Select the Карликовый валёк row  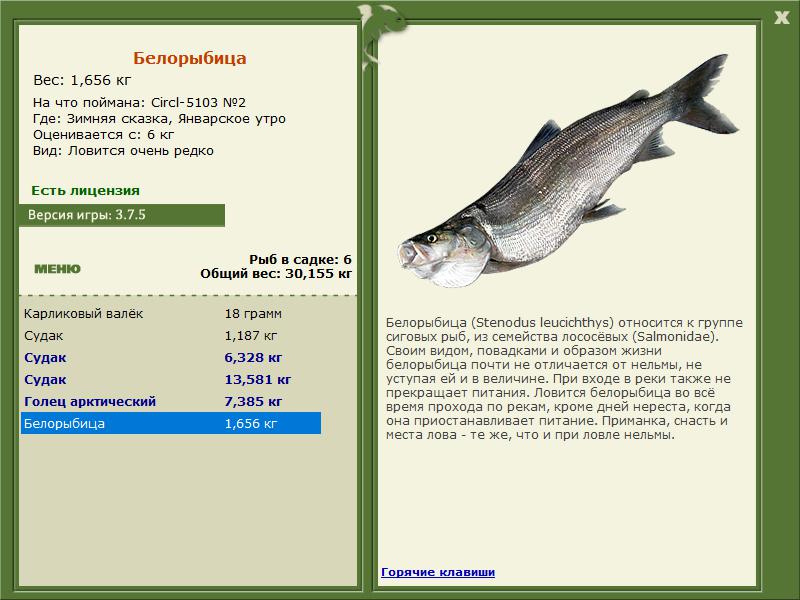(171, 313)
